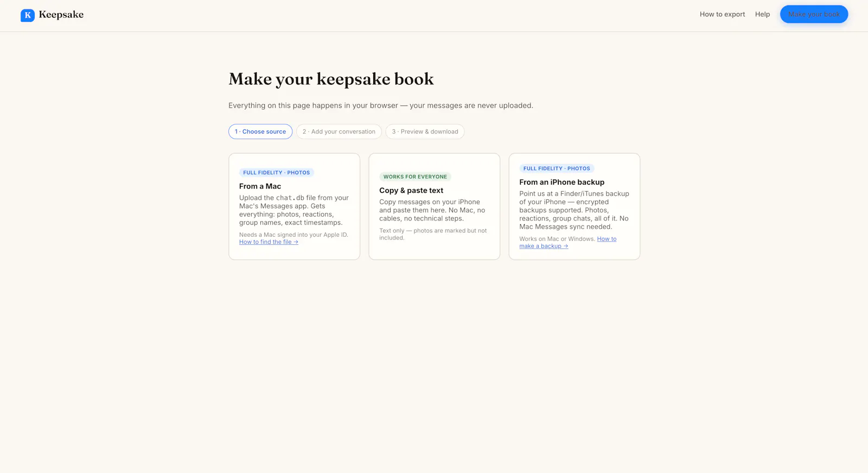Select the 1 · Choose source step
Image resolution: width=868 pixels, height=473 pixels.
[x=260, y=131]
